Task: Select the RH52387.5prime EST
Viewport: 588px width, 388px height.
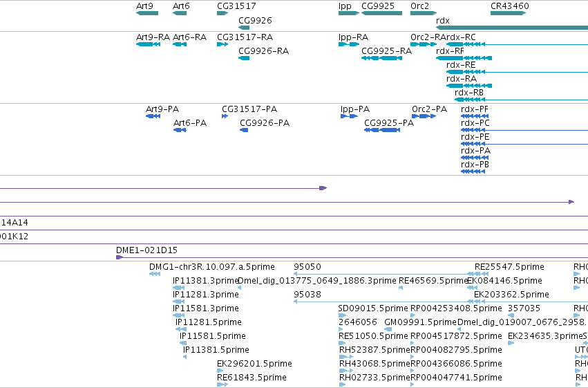Action: (x=346, y=357)
